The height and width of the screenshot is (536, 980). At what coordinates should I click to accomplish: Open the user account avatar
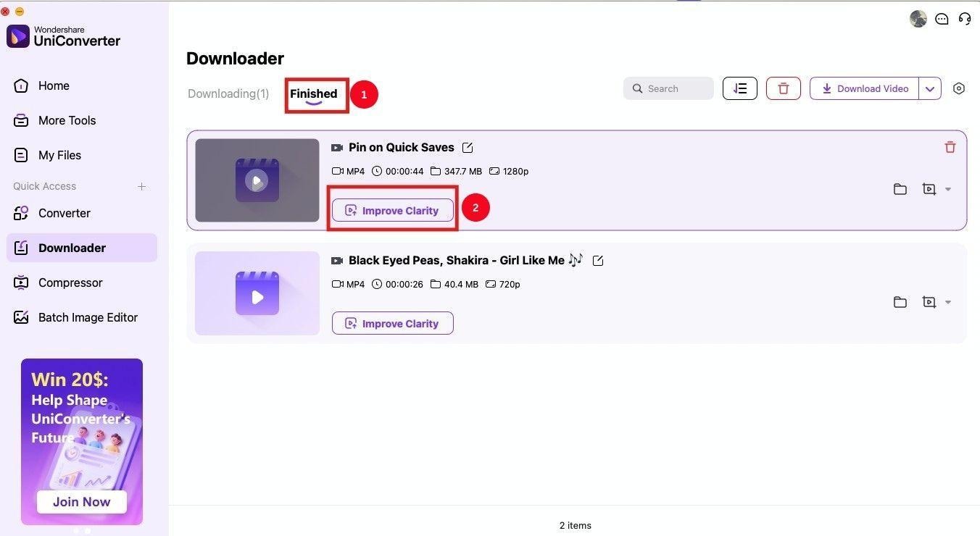click(x=918, y=19)
